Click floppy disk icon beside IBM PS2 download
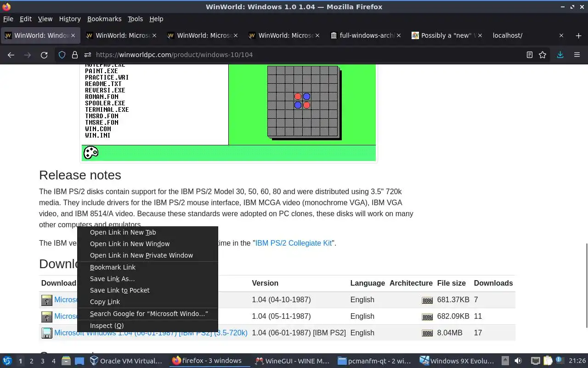Screen dimensions: 588x368 pos(47,333)
